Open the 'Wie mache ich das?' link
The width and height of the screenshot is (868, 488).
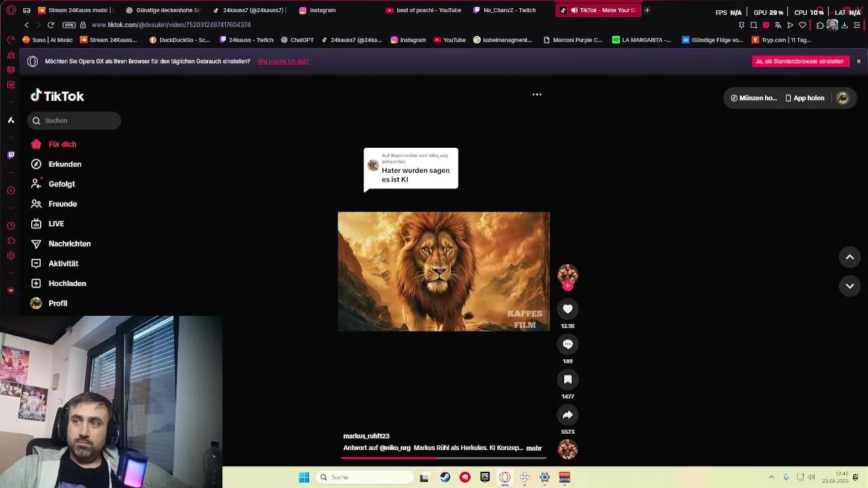(x=283, y=62)
